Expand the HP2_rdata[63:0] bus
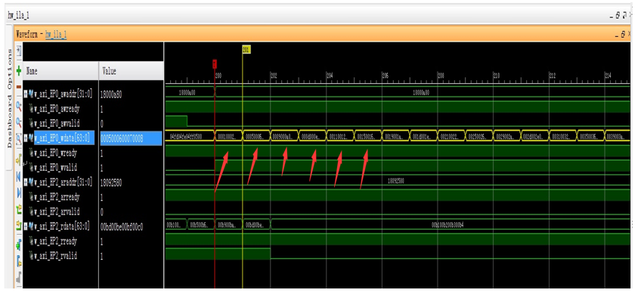Viewport: 644px width, 296px height. pos(26,226)
